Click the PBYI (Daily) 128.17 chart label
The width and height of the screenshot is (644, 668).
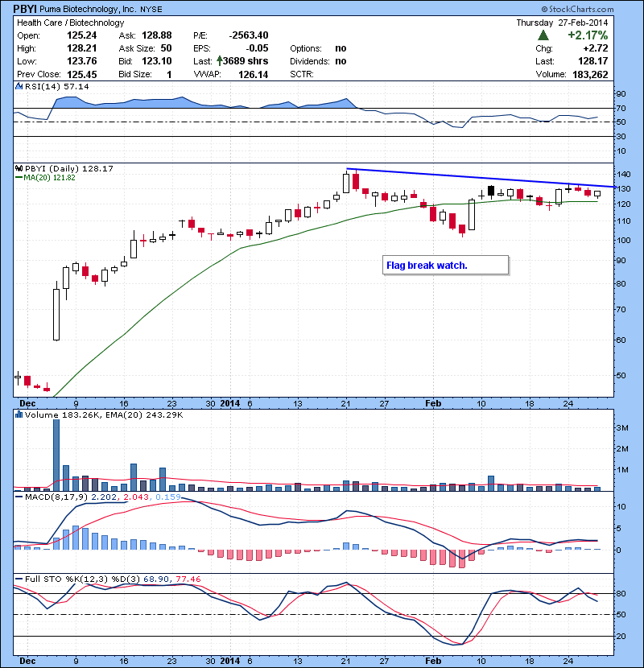69,169
